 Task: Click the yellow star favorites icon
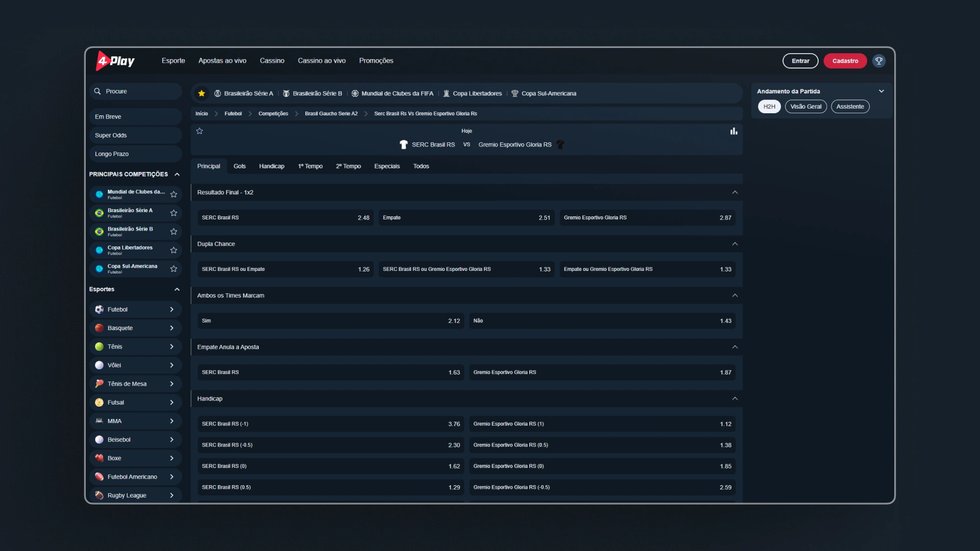click(202, 93)
